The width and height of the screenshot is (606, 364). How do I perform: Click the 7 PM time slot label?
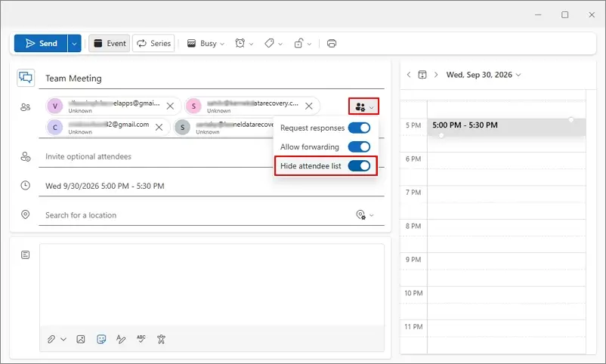coord(413,193)
